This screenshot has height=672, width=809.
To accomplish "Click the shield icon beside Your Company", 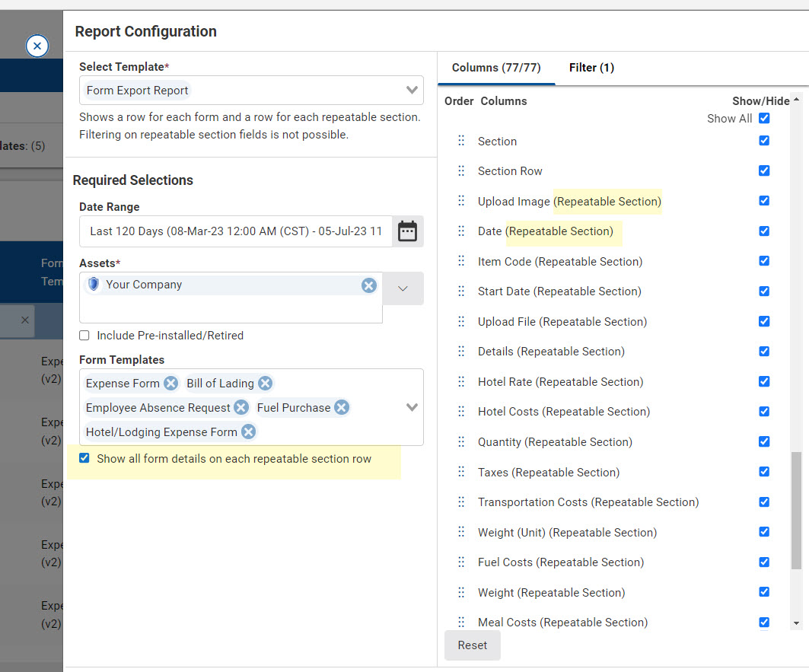I will 94,285.
